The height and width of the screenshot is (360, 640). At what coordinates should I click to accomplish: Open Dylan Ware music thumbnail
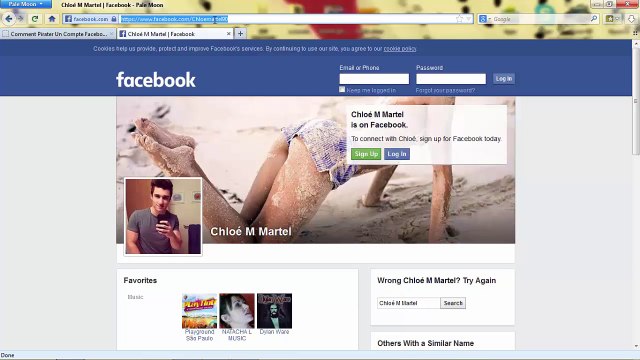274,311
